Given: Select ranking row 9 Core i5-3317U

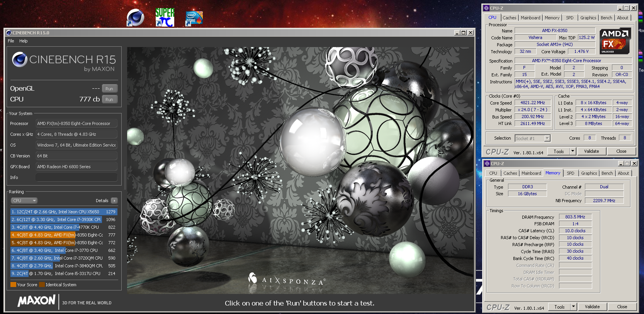Looking at the screenshot, I should (x=64, y=273).
